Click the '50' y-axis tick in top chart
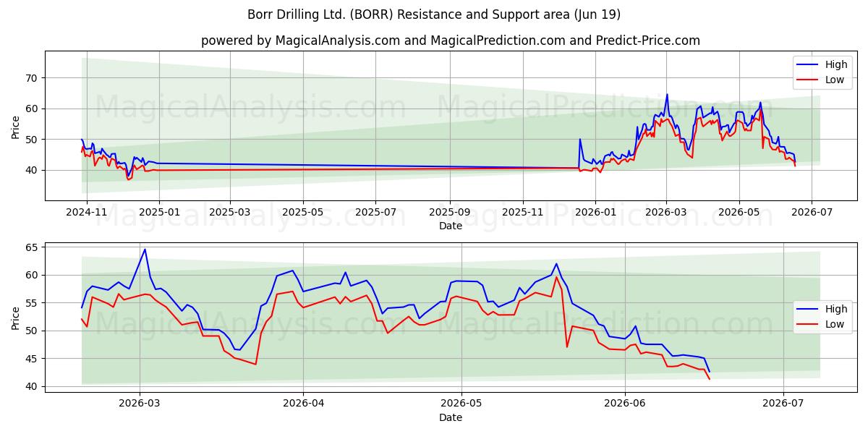 pyautogui.click(x=33, y=139)
